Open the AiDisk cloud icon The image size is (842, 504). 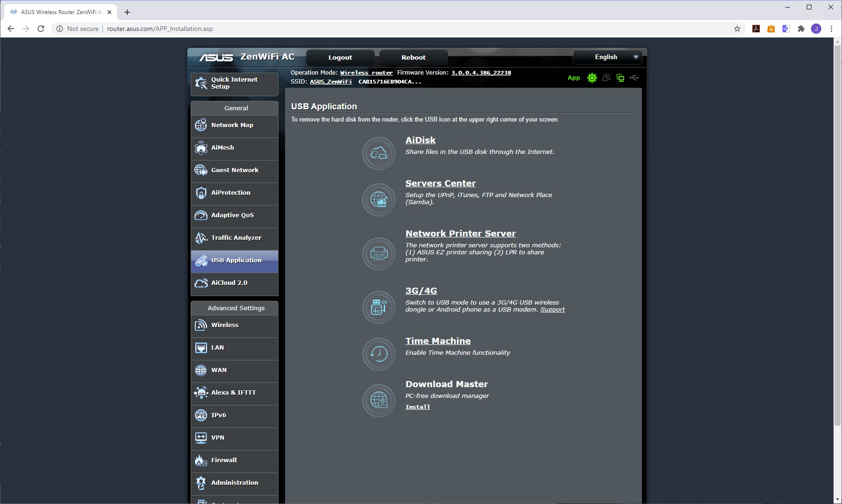click(x=379, y=153)
